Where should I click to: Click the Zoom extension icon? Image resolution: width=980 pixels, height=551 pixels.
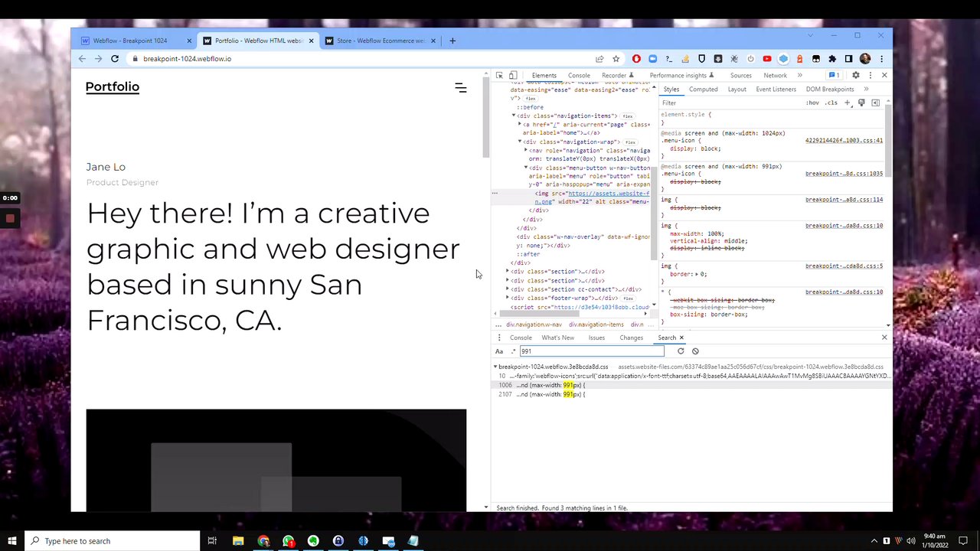(x=652, y=59)
